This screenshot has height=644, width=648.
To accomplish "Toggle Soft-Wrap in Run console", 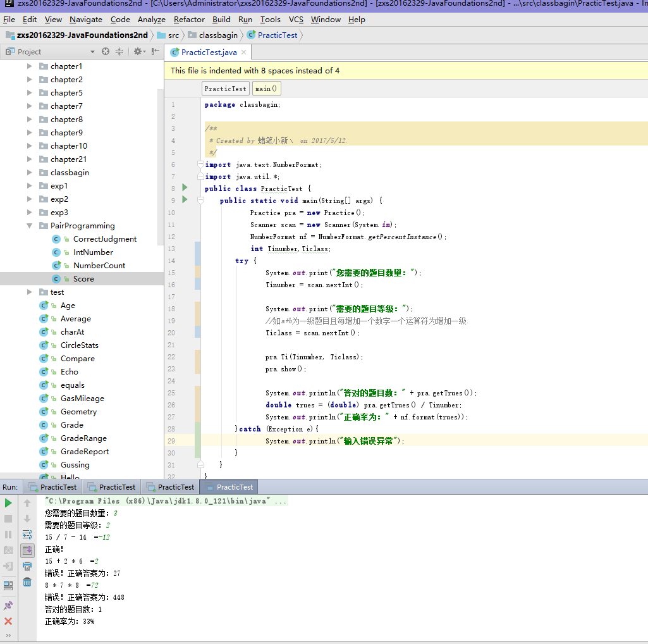I will click(27, 535).
